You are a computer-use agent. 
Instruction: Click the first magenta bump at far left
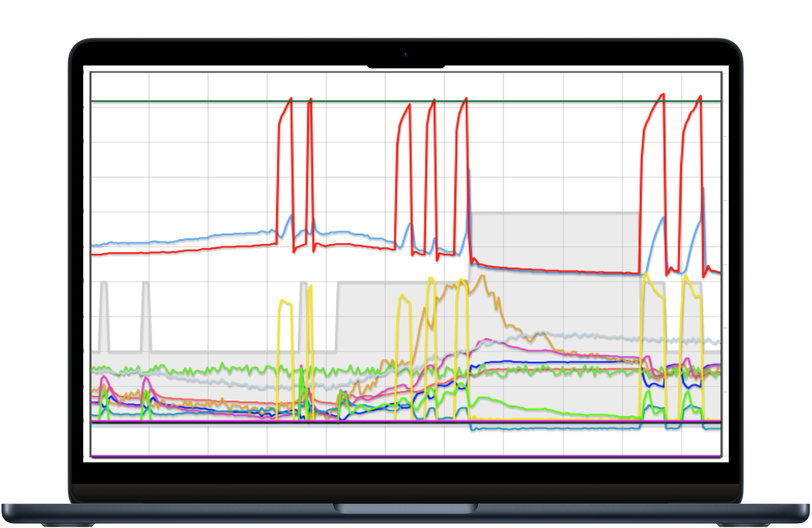click(104, 377)
